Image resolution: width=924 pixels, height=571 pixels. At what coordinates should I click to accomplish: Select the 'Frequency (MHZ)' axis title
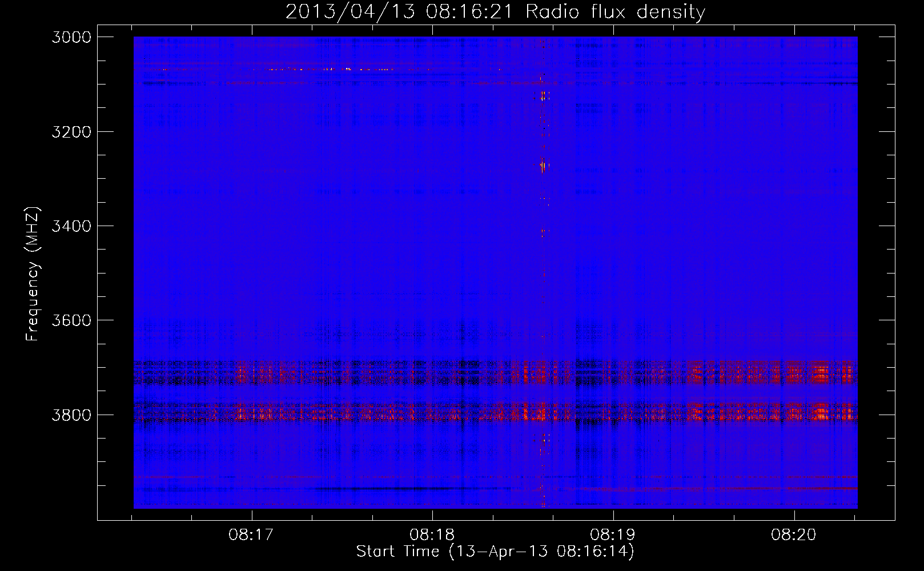point(33,274)
